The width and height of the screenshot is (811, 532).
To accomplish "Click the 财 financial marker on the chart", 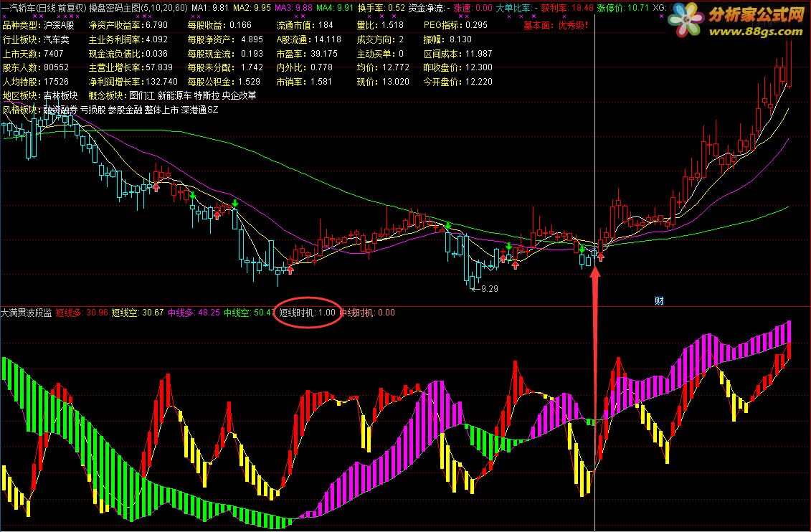I will tap(659, 301).
